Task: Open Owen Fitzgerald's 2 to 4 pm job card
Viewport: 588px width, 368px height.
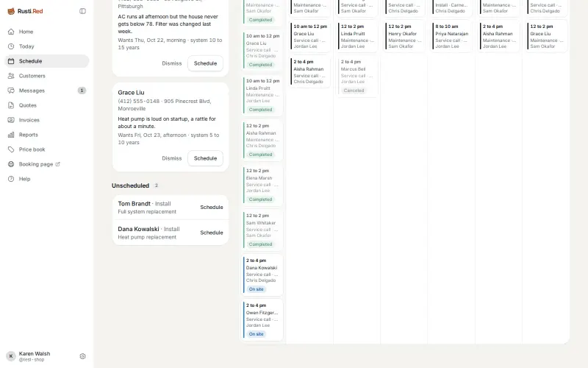Action: pos(262,320)
